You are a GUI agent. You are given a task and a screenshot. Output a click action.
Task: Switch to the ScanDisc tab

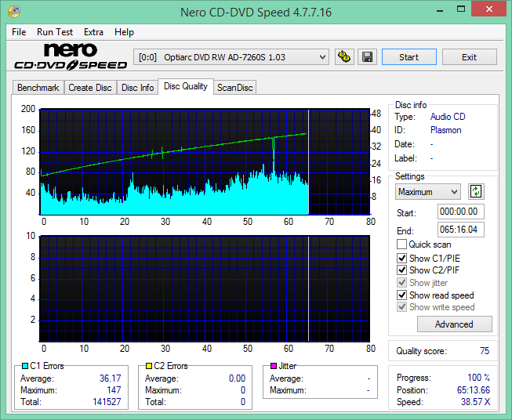click(x=234, y=88)
